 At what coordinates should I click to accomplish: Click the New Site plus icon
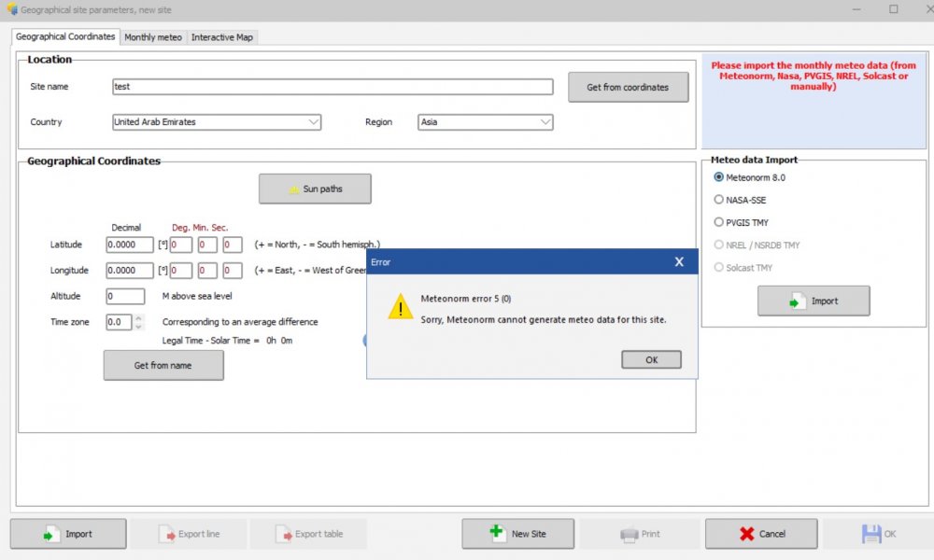point(497,533)
